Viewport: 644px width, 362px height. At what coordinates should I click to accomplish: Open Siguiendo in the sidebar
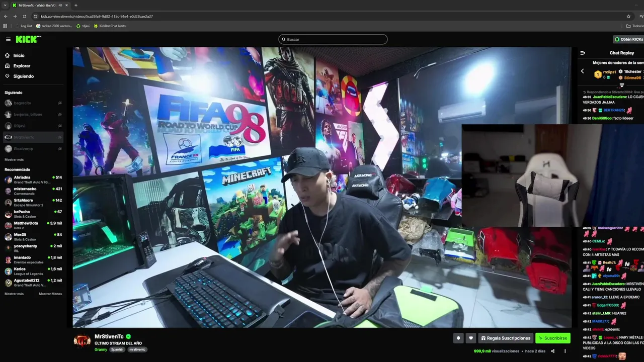pyautogui.click(x=23, y=76)
